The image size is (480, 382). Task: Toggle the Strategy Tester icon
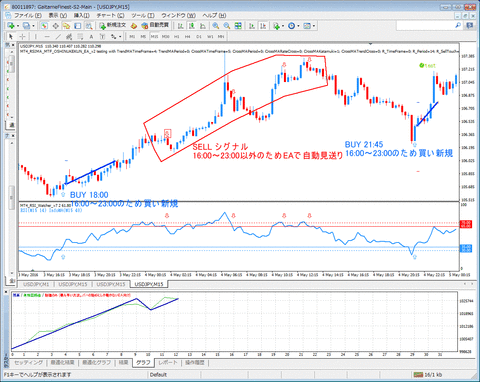click(x=89, y=26)
